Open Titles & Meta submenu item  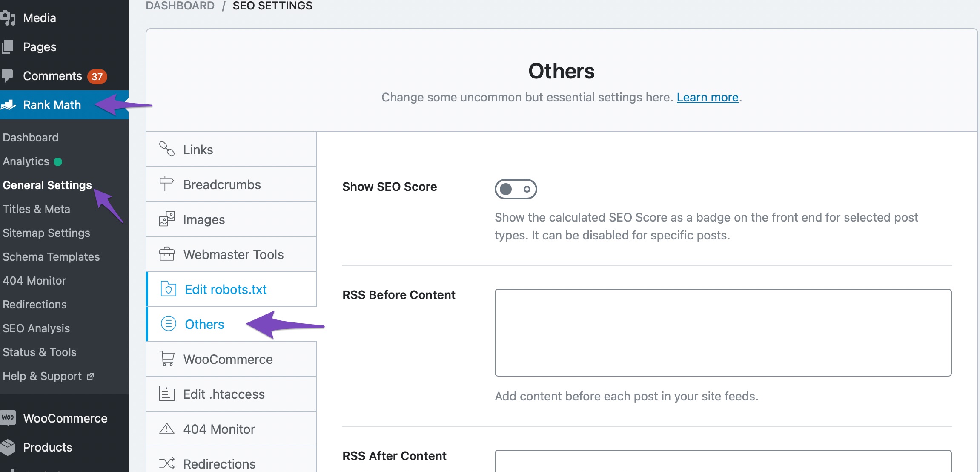click(x=36, y=209)
